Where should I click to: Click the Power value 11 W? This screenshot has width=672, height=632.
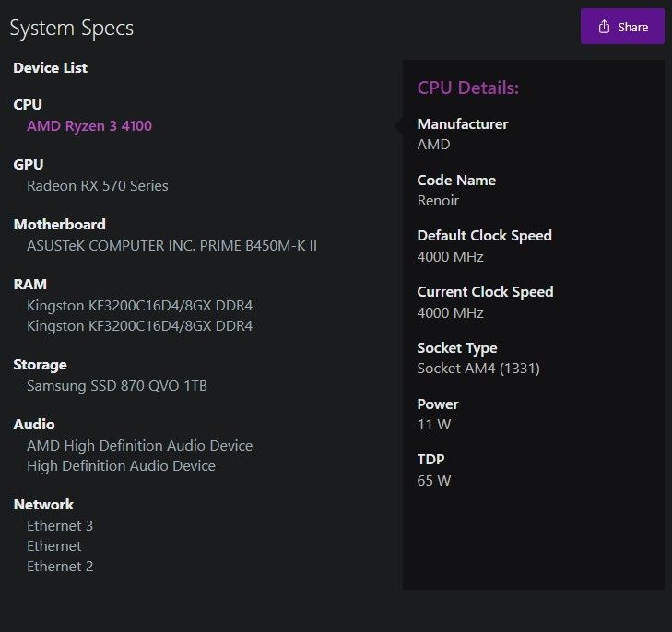click(434, 425)
